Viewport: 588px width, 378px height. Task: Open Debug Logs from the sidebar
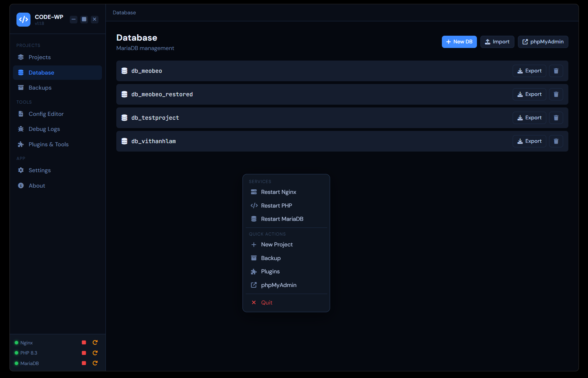point(44,129)
